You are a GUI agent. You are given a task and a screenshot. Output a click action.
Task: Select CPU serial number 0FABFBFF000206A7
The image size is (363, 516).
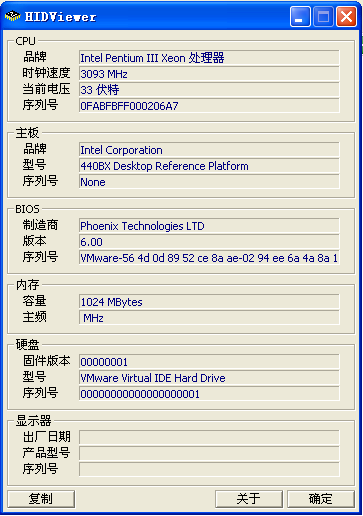tap(209, 106)
